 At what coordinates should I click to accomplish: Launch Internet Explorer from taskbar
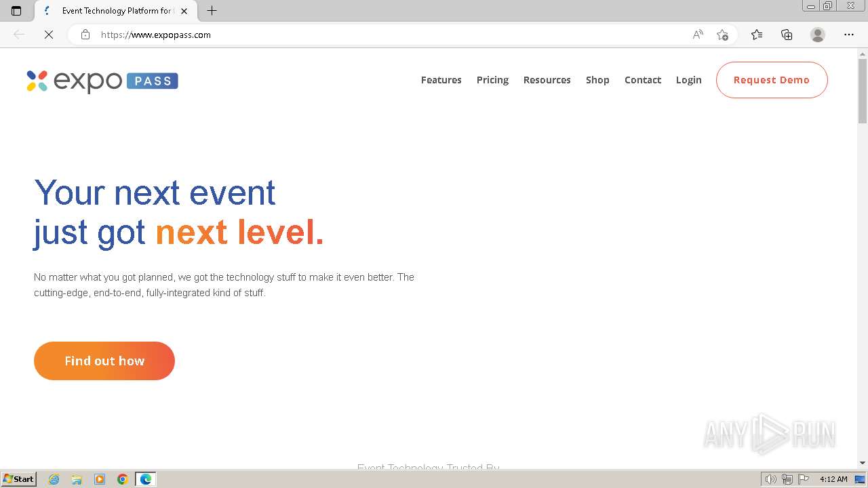click(54, 479)
